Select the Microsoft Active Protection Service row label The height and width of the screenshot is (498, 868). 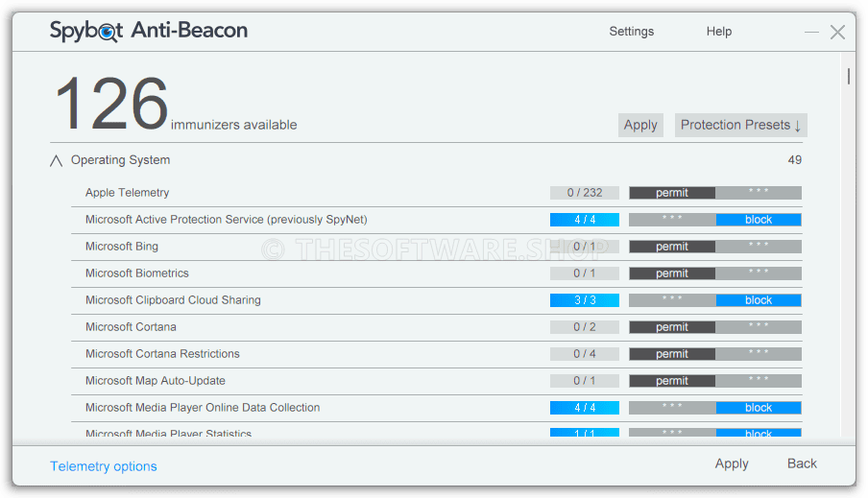(x=227, y=220)
